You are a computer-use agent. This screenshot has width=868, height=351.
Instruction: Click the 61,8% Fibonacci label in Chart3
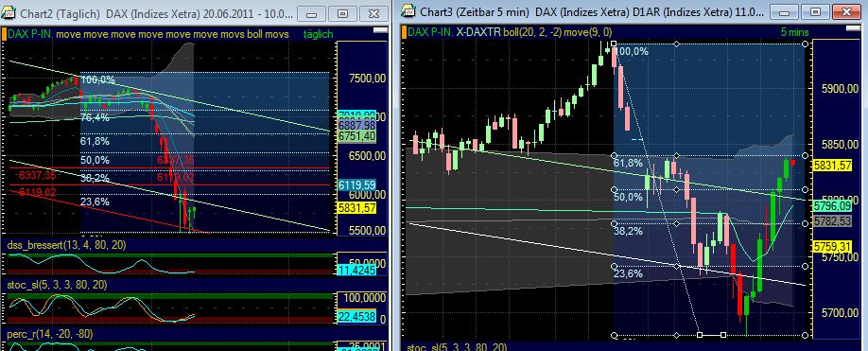click(x=628, y=164)
